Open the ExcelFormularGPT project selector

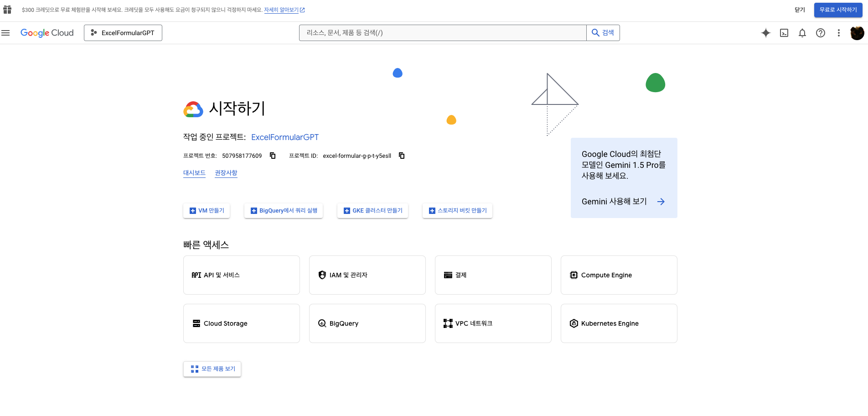[123, 33]
